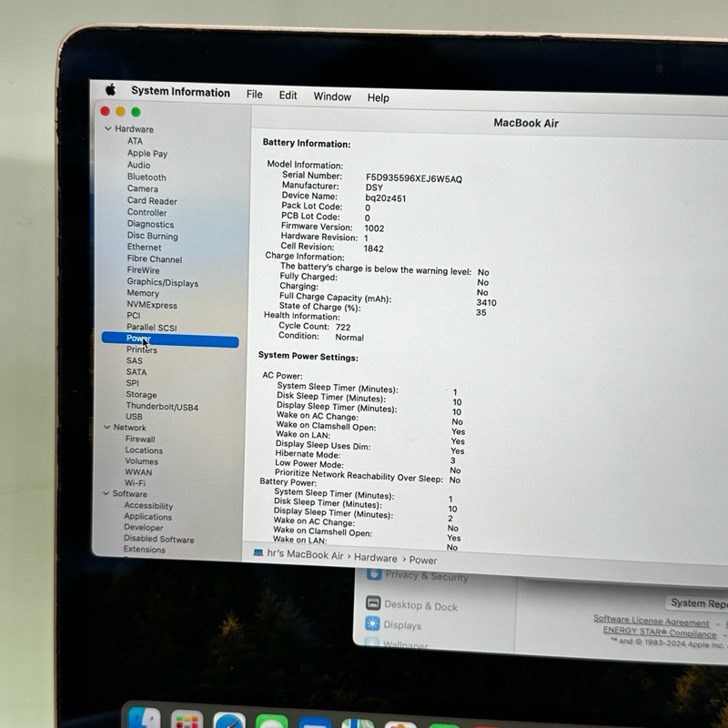728x728 pixels.
Task: Open Finder from the Dock
Action: [144, 720]
